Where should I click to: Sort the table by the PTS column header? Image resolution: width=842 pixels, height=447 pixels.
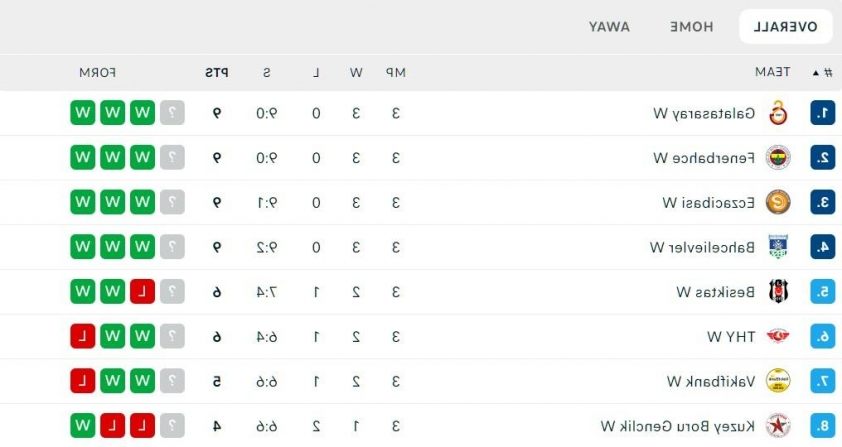click(217, 73)
